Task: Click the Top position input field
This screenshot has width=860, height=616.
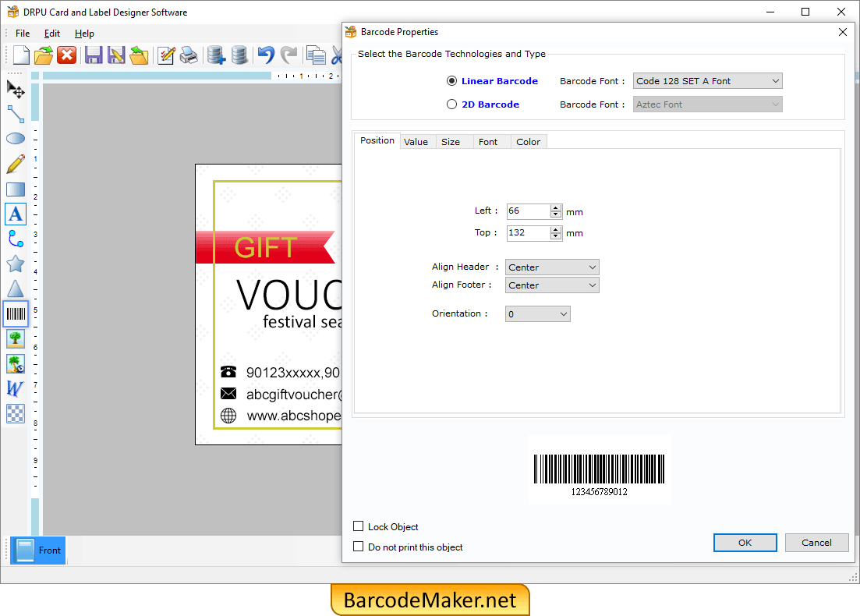Action: coord(528,233)
